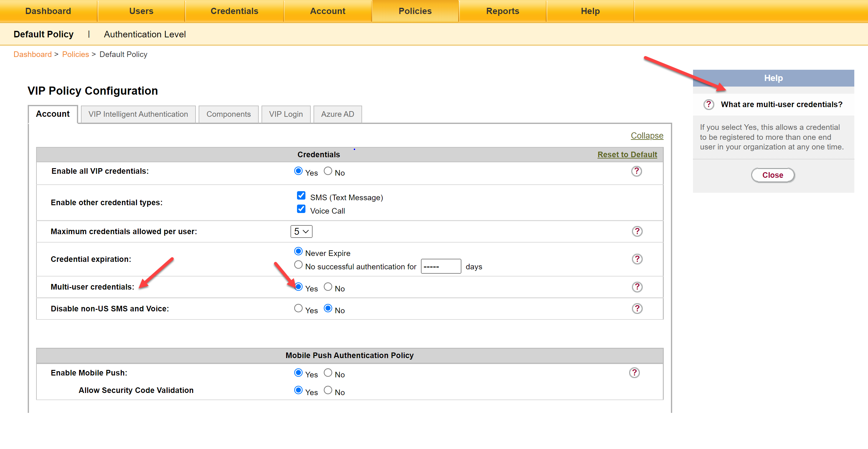Toggle the Voice Call checkbox
This screenshot has width=868, height=449.
coord(301,209)
